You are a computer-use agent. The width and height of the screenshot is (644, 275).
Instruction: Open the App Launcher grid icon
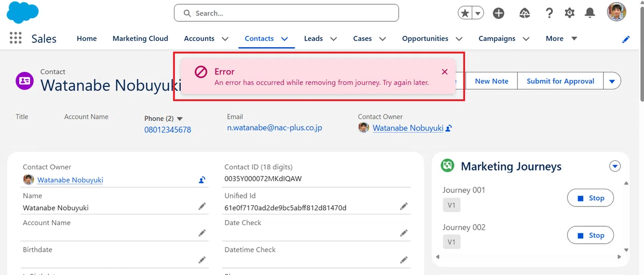[x=16, y=38]
